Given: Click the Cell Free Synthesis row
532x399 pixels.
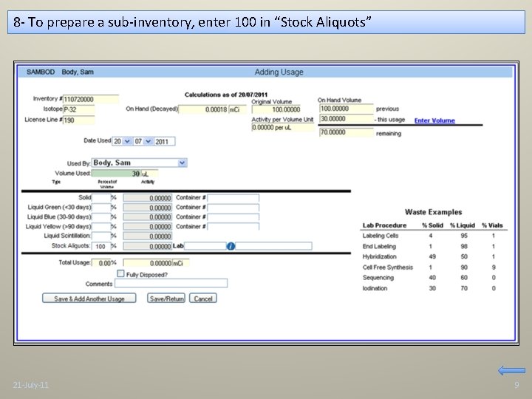Looking at the screenshot, I should coord(433,267).
